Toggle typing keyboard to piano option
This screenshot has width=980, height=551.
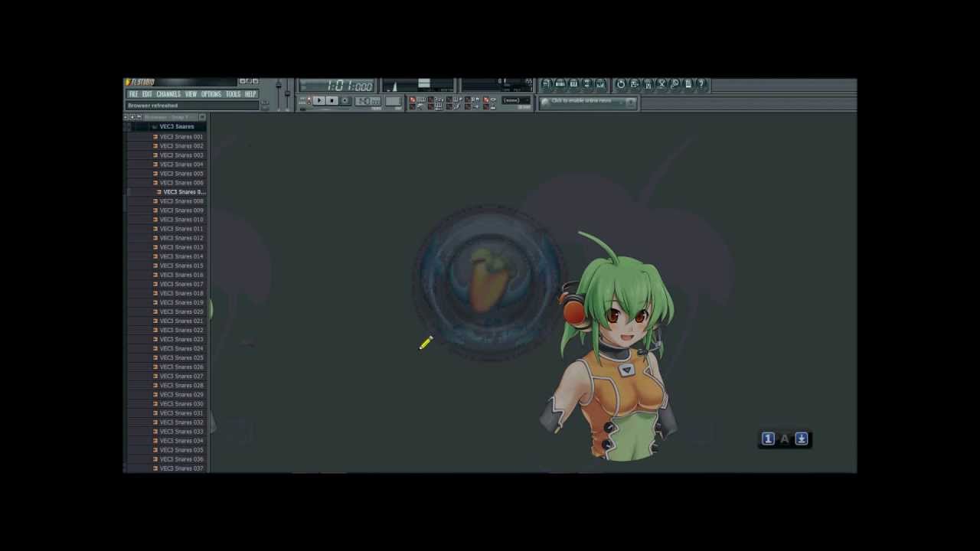click(416, 99)
